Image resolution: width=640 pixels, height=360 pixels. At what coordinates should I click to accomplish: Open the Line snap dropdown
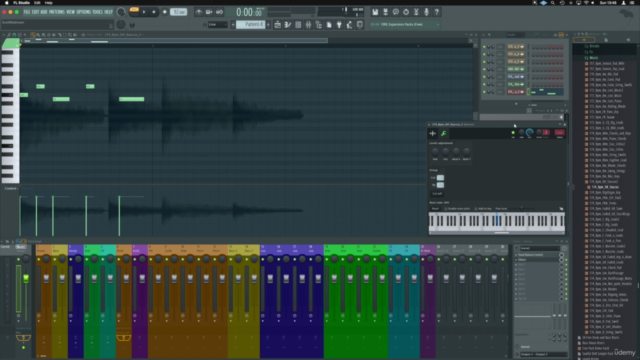pyautogui.click(x=218, y=25)
